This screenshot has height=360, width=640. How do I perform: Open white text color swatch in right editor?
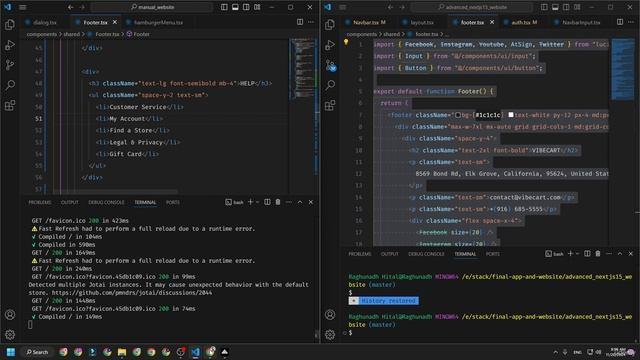(x=511, y=115)
